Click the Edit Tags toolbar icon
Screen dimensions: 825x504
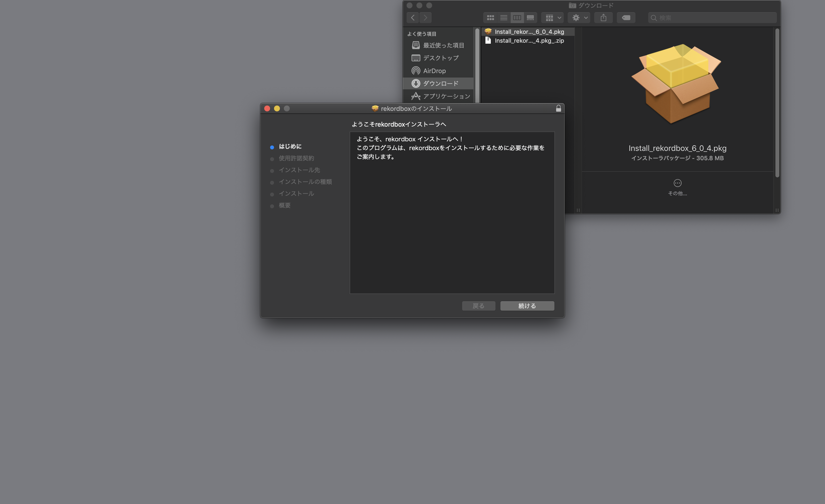[x=626, y=18]
